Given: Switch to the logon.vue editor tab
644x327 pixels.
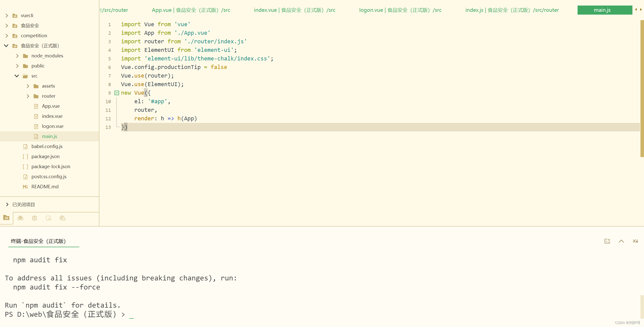Looking at the screenshot, I should coord(400,10).
